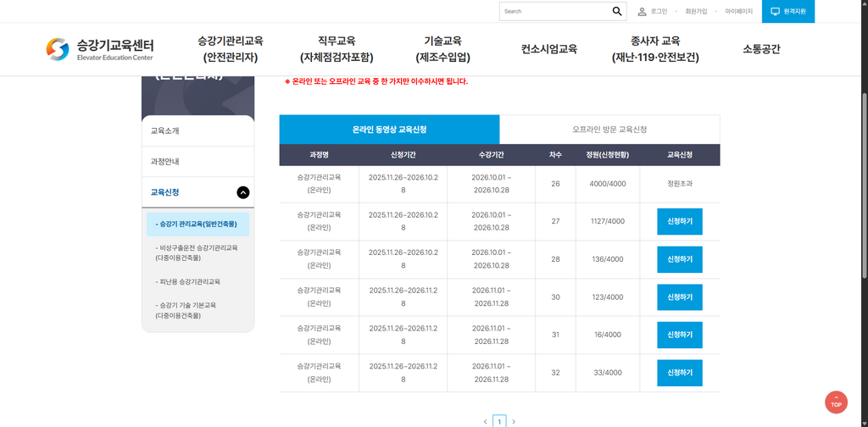The height and width of the screenshot is (427, 868).
Task: Click 16/4000 capacity cell
Action: [x=608, y=335]
